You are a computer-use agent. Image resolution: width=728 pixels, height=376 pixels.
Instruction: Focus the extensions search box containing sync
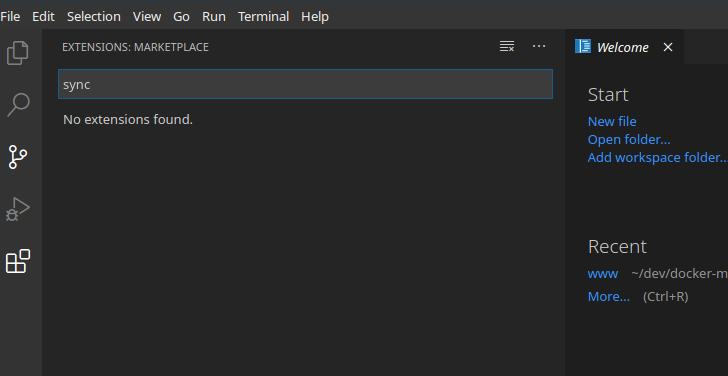click(306, 84)
